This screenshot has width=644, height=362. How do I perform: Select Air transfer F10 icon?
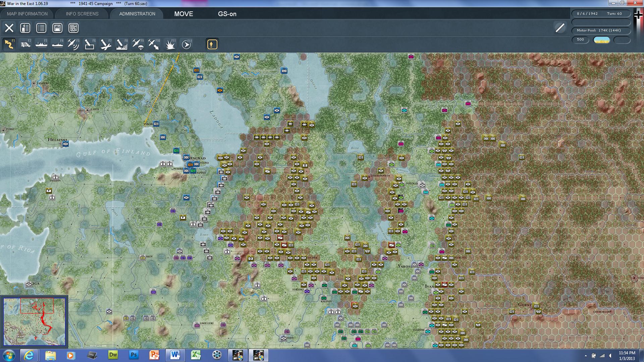[154, 44]
